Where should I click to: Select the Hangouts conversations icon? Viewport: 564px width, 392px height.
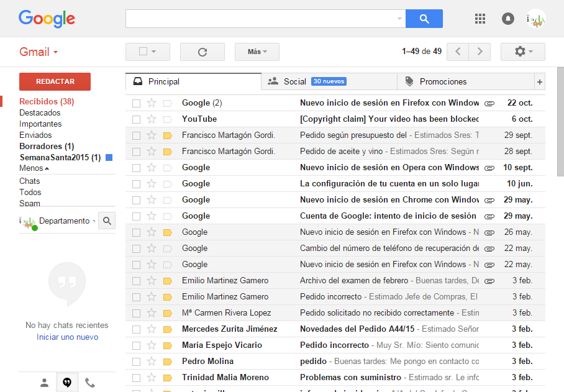click(67, 382)
